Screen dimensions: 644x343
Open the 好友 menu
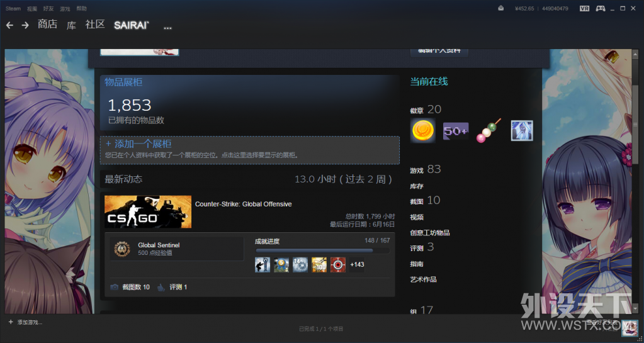click(48, 9)
